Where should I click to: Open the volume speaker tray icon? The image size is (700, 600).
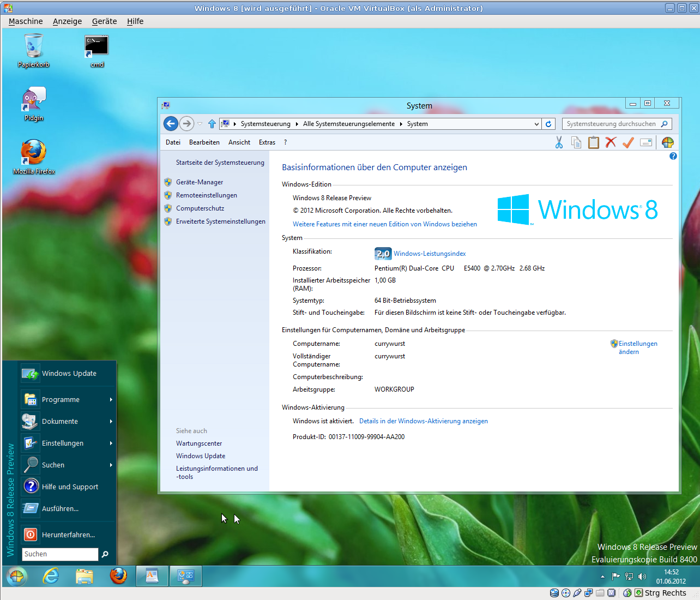(642, 577)
